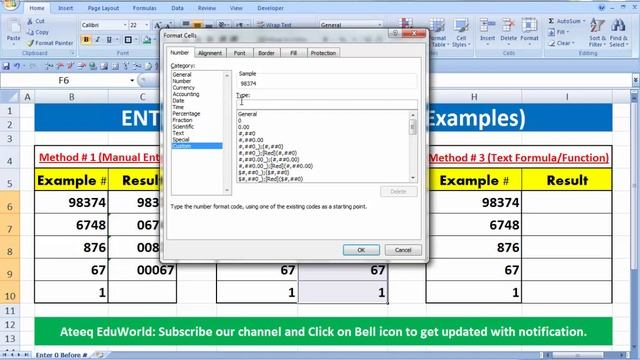The height and width of the screenshot is (360, 640).
Task: Switch to the Font tab in dialog
Action: [x=240, y=53]
